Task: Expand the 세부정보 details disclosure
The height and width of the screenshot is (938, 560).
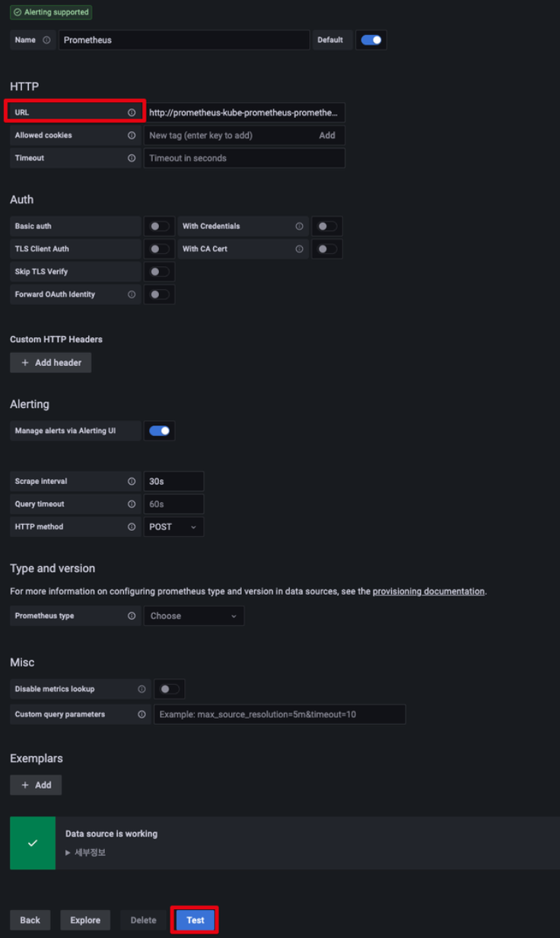Action: (x=85, y=853)
